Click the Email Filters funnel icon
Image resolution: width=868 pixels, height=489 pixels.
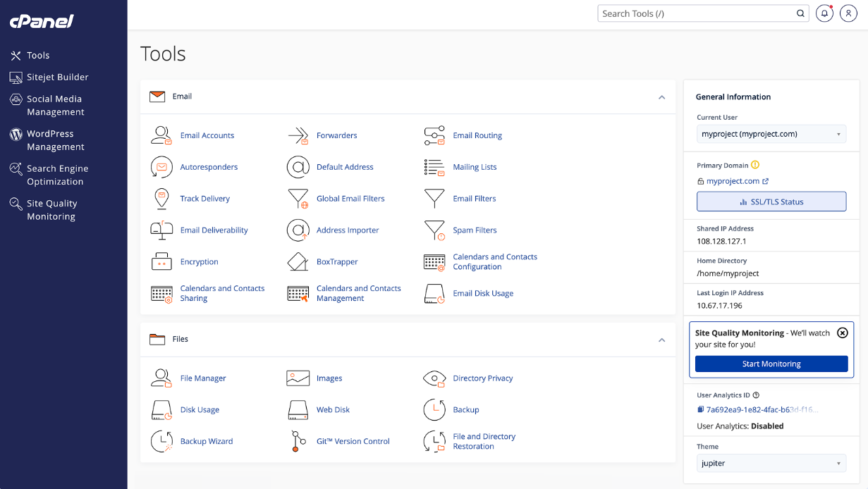[x=434, y=199]
